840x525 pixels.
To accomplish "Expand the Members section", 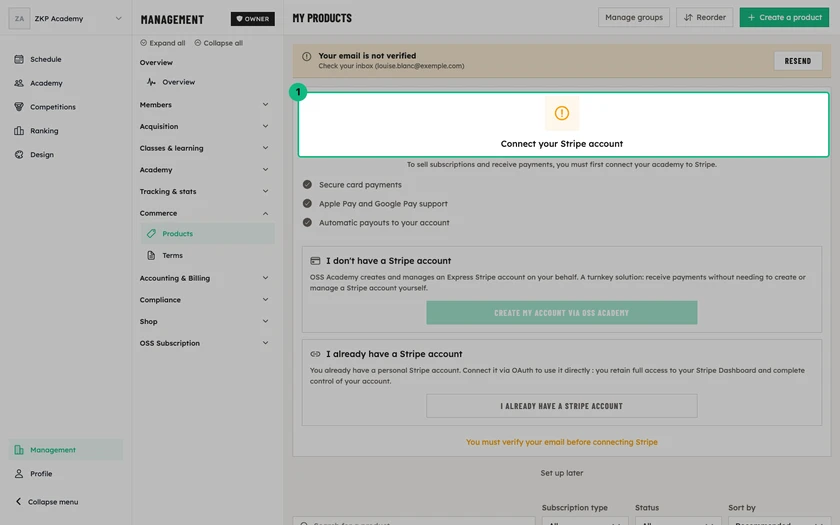I will [265, 104].
